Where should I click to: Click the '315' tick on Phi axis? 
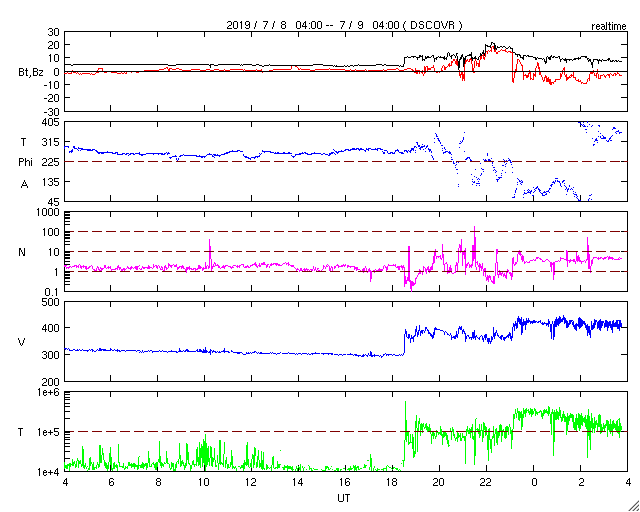[x=51, y=142]
